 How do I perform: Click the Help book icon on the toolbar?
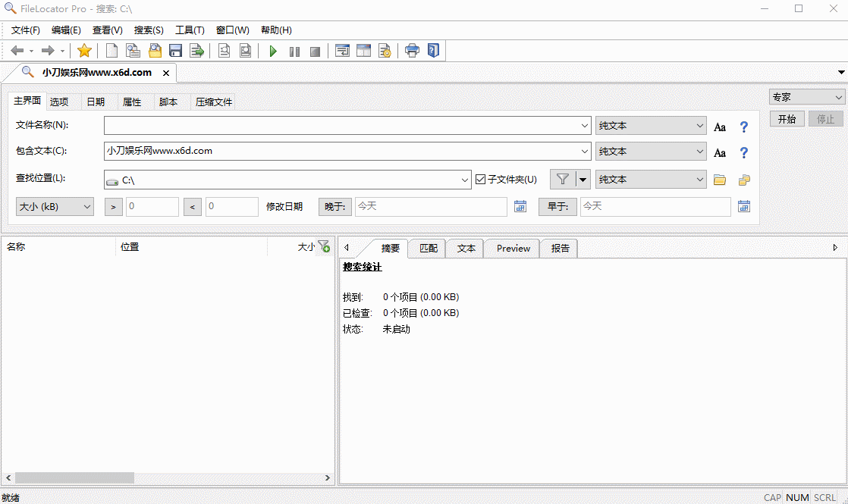click(433, 50)
